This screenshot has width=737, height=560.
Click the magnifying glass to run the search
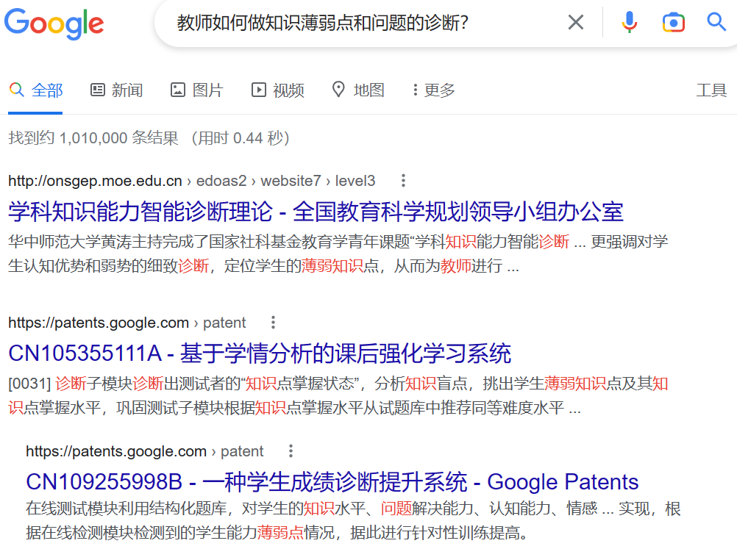point(716,22)
